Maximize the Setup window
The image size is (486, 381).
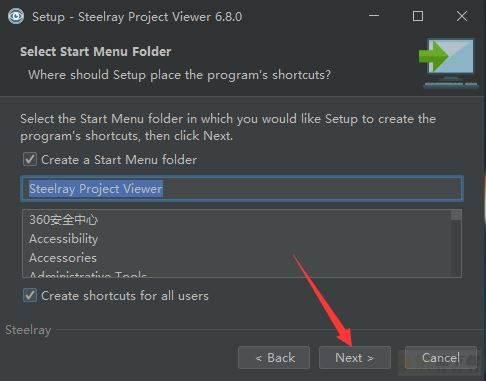(x=418, y=16)
